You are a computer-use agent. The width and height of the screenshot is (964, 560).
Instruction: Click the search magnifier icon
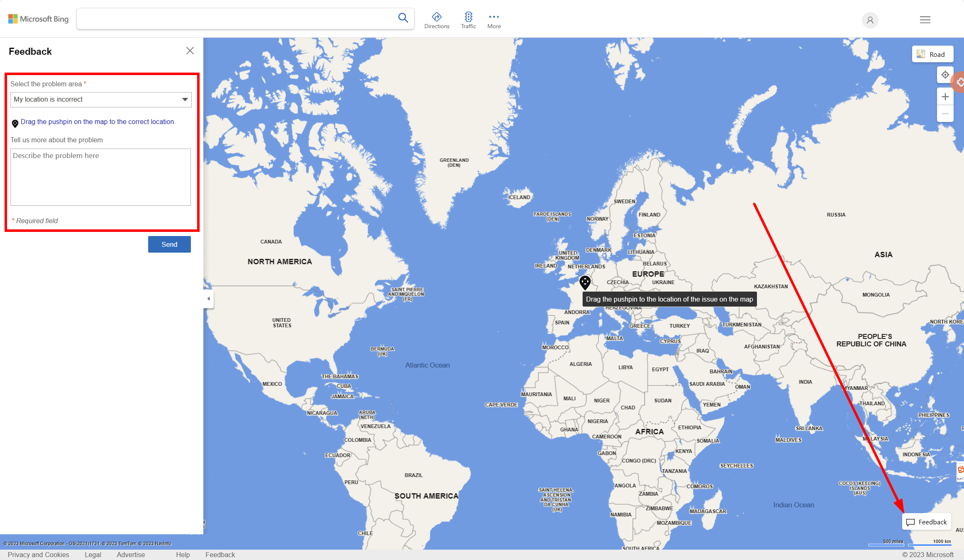click(x=403, y=18)
